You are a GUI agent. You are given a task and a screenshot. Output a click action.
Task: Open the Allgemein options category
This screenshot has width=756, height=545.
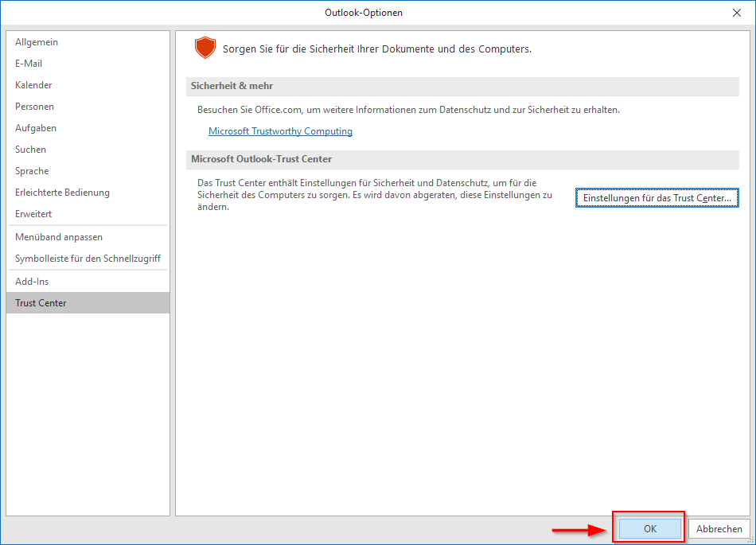point(37,42)
